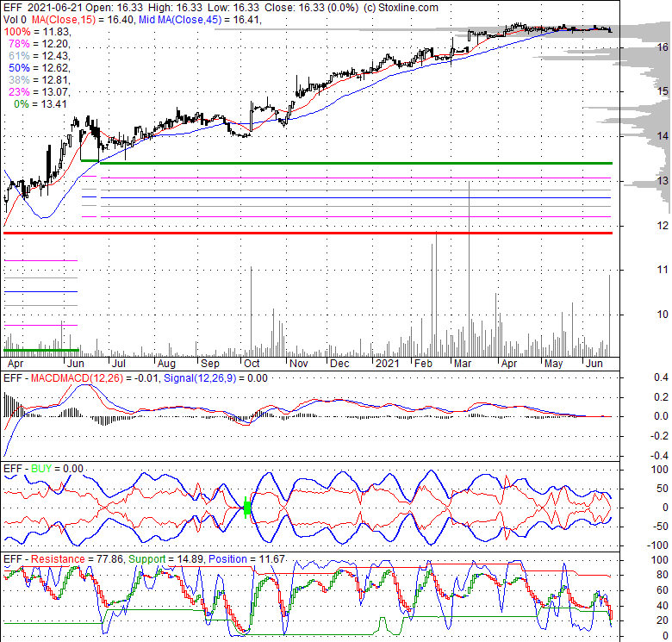Click the '23% = 13.07' Fibonacci level label
Screen dimensions: 672x642
point(39,91)
